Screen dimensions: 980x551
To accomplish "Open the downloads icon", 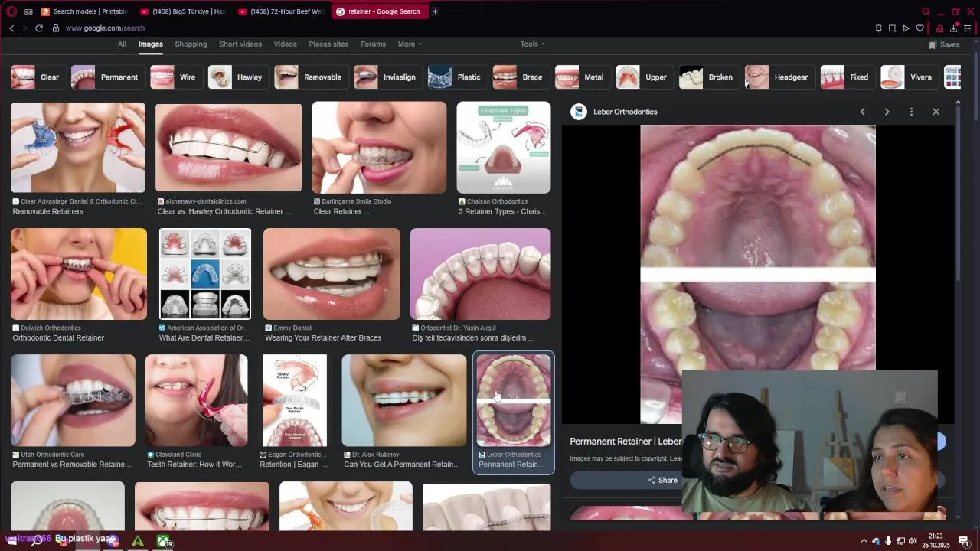I will 954,28.
